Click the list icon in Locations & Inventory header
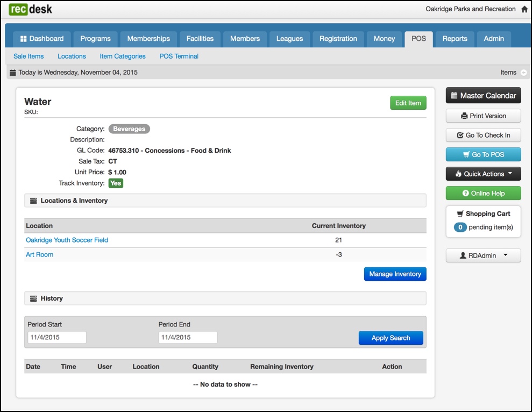The image size is (532, 412). [x=33, y=201]
